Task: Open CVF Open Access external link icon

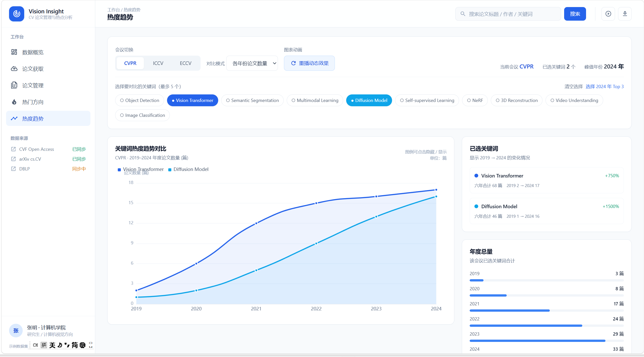Action: pos(13,149)
